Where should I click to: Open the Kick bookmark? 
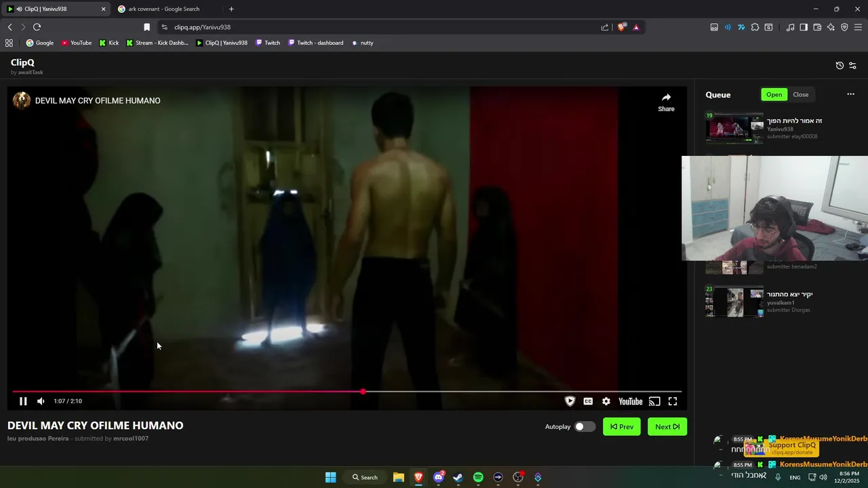click(108, 43)
